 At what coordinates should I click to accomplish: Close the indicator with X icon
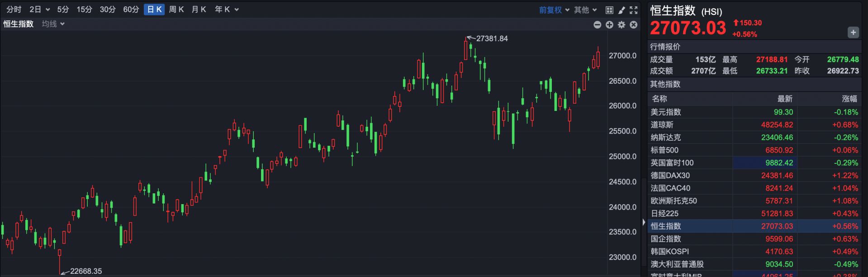pyautogui.click(x=634, y=25)
